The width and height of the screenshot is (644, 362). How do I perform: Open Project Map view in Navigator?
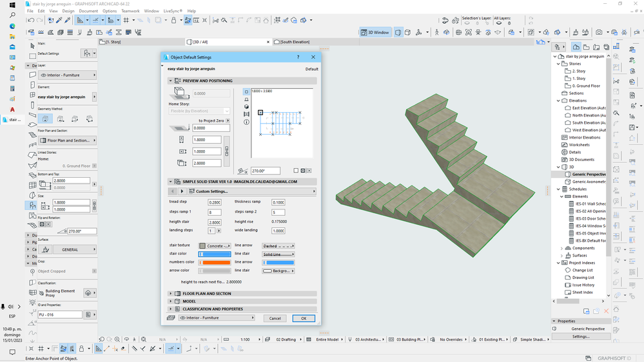(x=576, y=46)
